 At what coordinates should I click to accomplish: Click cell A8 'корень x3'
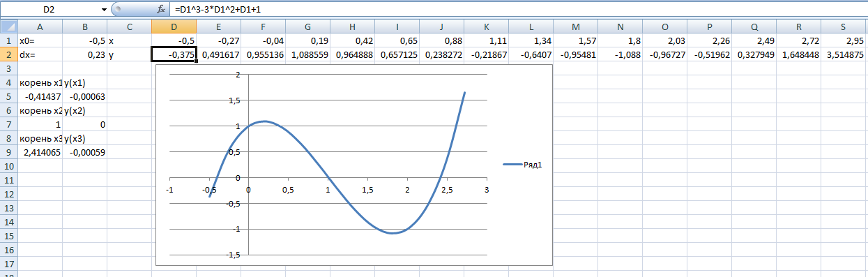tap(40, 138)
